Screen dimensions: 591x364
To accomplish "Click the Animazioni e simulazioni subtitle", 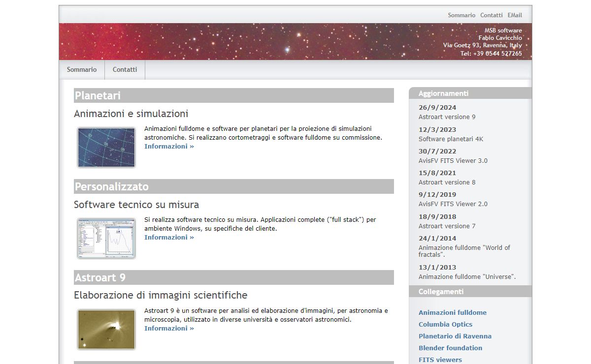I will point(131,114).
